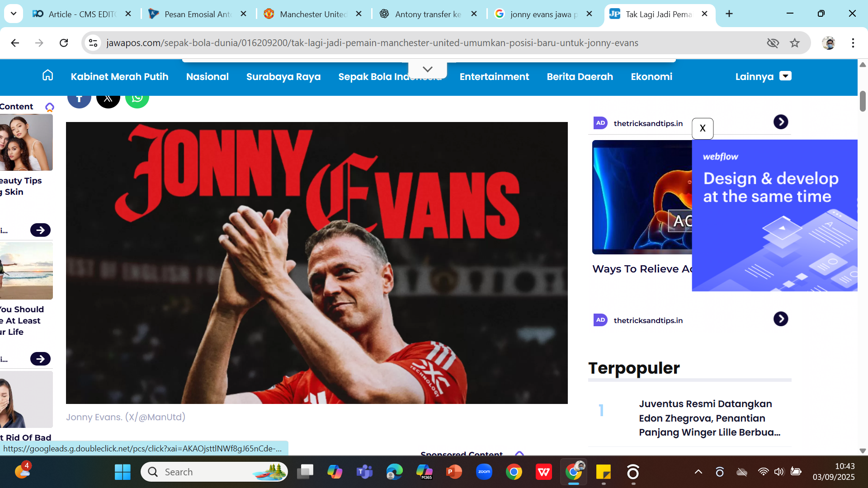Open Microsoft 365 Copilot taskbar icon
The width and height of the screenshot is (868, 488).
tap(424, 472)
